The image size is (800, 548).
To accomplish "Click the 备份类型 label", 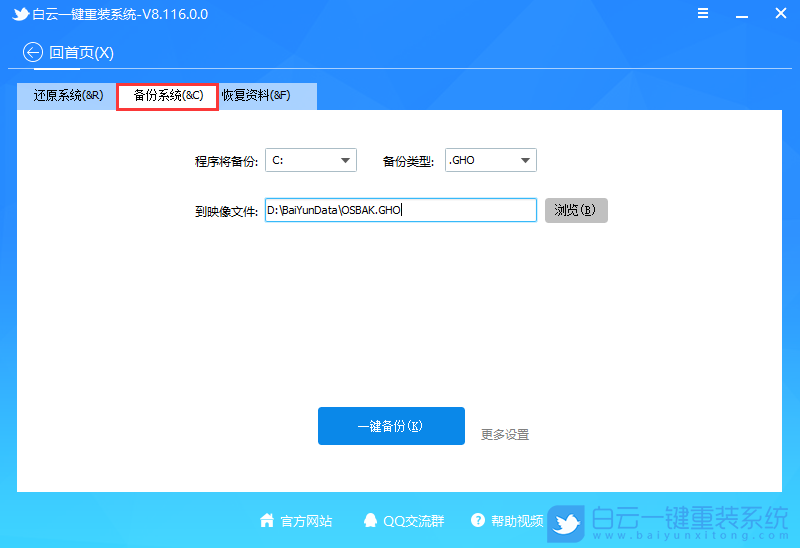I will (408, 162).
